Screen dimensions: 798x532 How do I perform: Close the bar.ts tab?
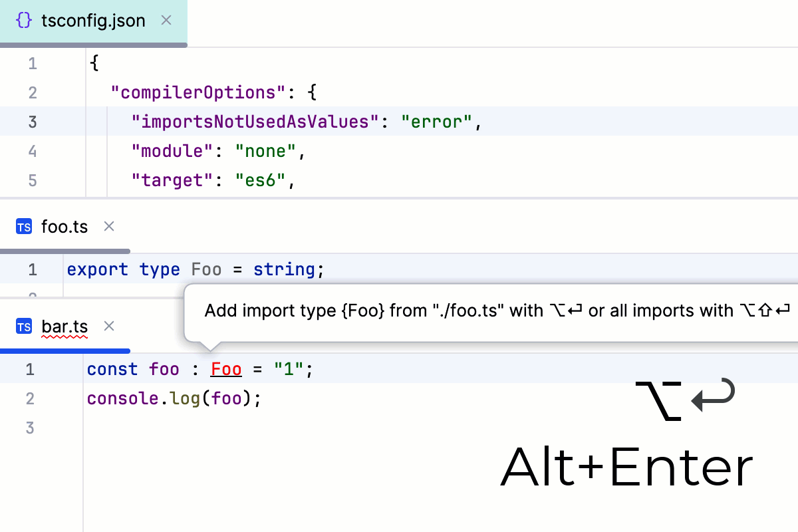pyautogui.click(x=108, y=327)
